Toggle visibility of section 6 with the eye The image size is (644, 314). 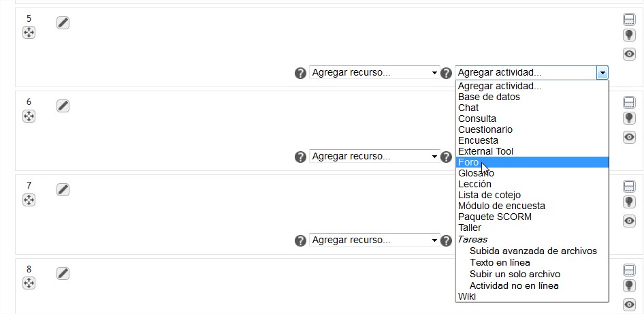coord(629,137)
